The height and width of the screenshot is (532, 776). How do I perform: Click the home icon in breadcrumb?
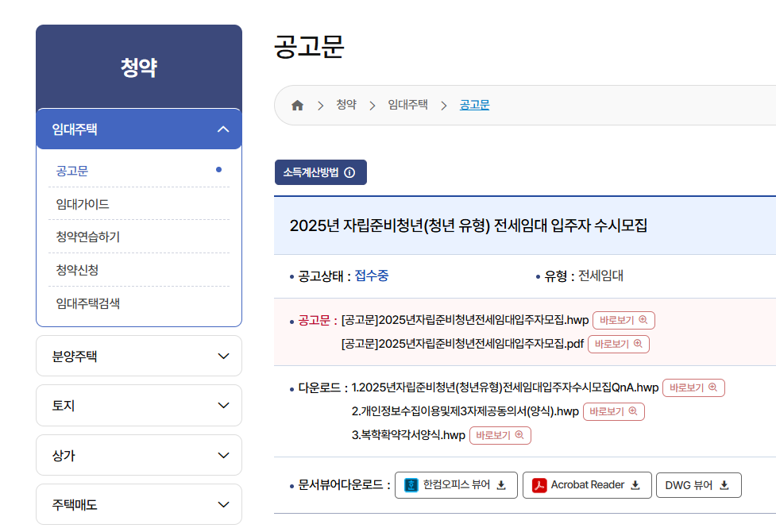(297, 105)
